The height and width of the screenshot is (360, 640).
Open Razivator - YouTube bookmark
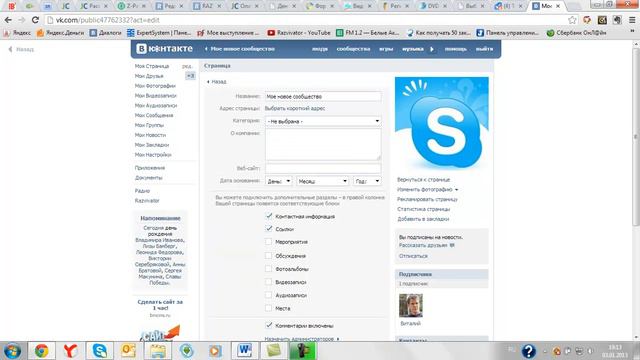(298, 33)
